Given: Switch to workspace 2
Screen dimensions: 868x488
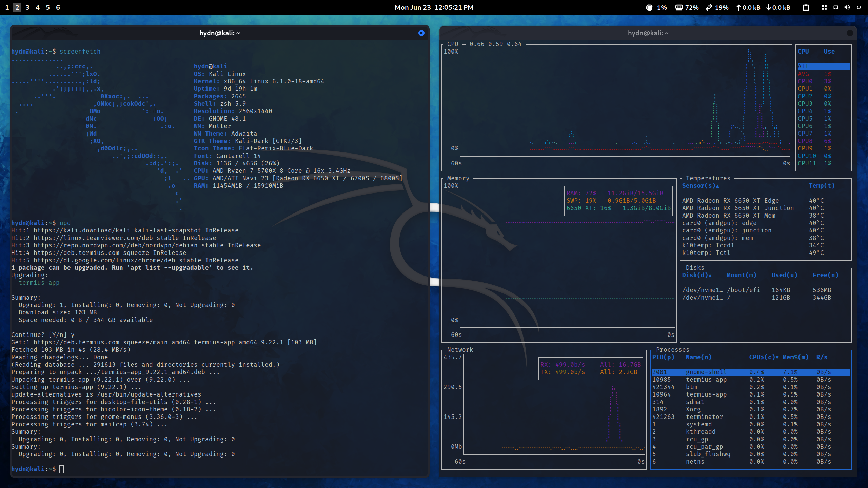Looking at the screenshot, I should (17, 7).
